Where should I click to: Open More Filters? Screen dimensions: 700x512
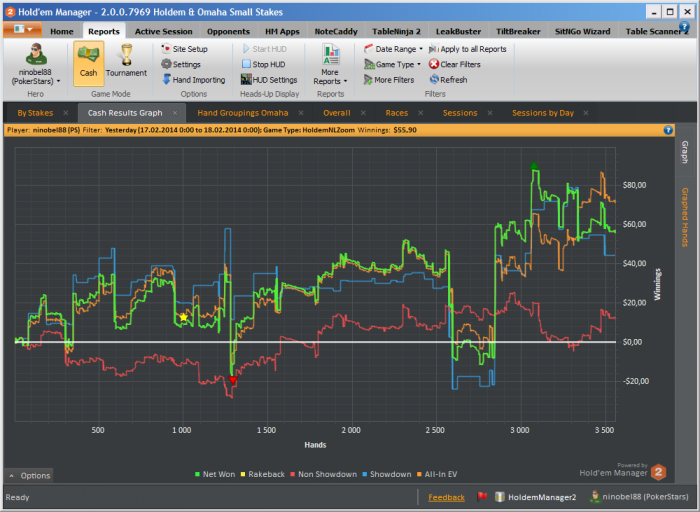[x=389, y=79]
